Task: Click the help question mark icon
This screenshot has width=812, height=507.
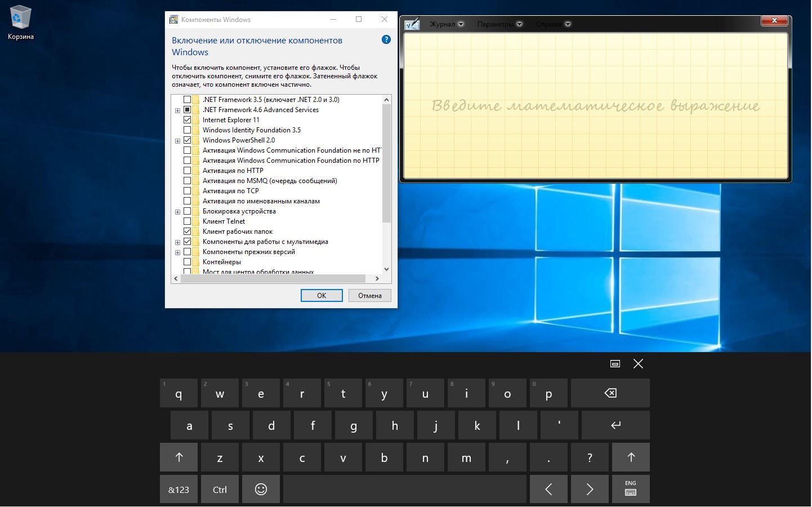Action: pos(386,39)
